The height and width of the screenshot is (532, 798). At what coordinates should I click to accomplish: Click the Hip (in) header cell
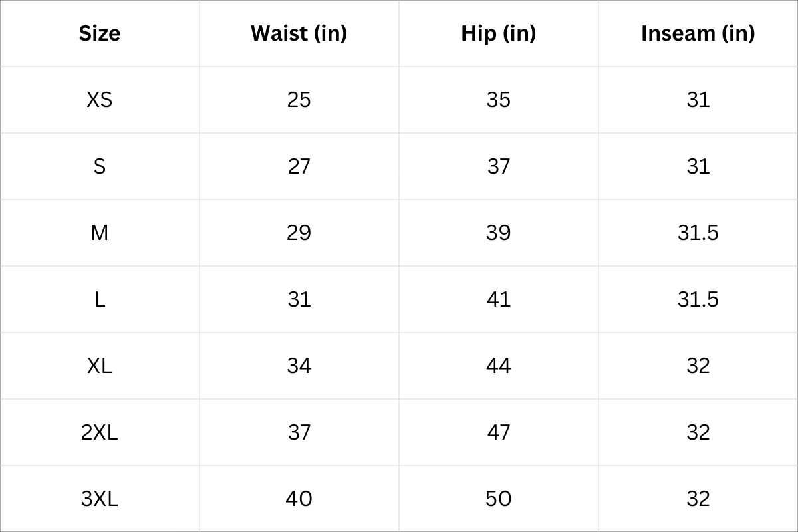(498, 33)
